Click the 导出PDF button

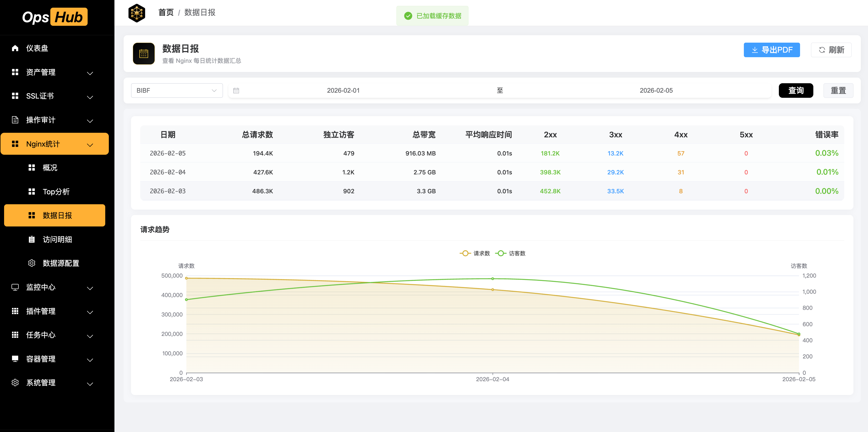click(771, 50)
